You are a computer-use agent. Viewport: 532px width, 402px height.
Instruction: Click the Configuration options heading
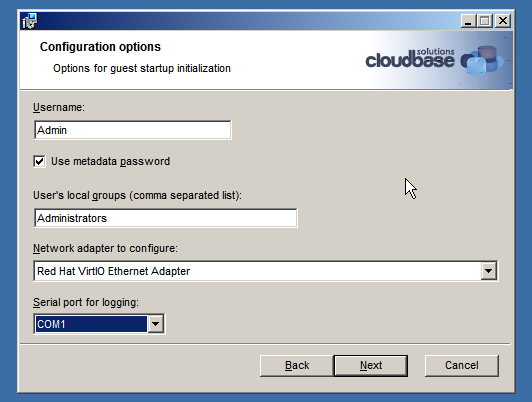pos(100,47)
